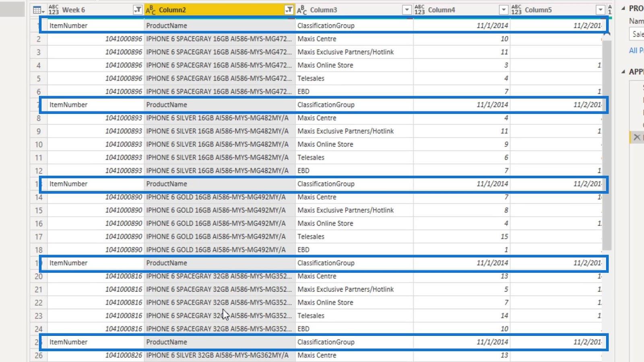Select Maxis Exclusive Partners/Hotlink cell in row 3
The height and width of the screenshot is (362, 644).
pos(354,52)
